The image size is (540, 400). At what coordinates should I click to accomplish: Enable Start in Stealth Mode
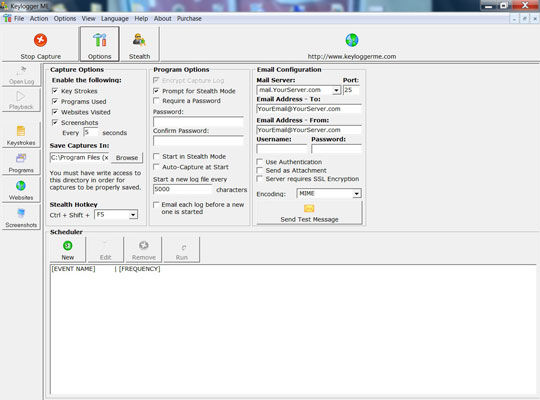point(156,156)
